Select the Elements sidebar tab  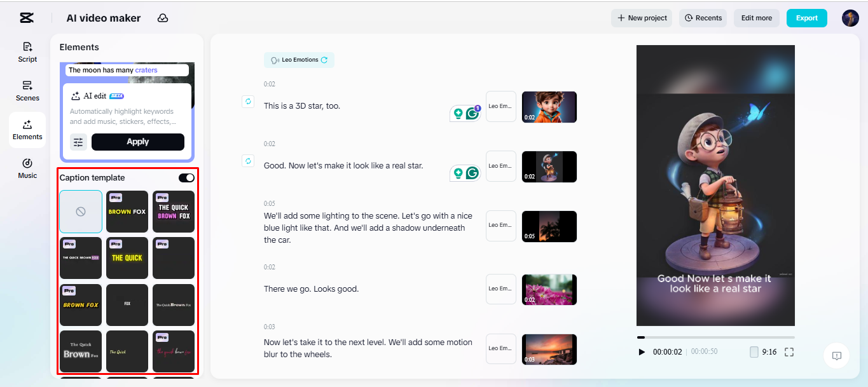coord(27,130)
